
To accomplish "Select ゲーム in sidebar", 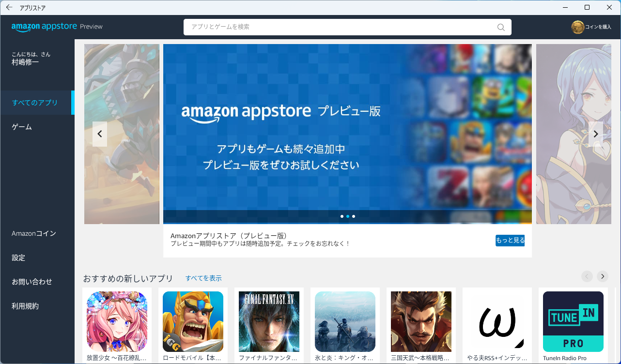I will [x=37, y=127].
